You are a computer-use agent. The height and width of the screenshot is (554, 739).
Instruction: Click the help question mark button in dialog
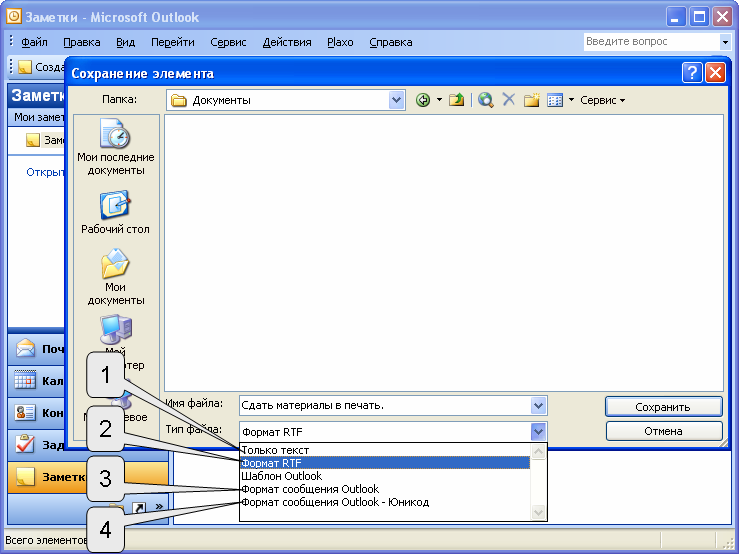[x=692, y=73]
